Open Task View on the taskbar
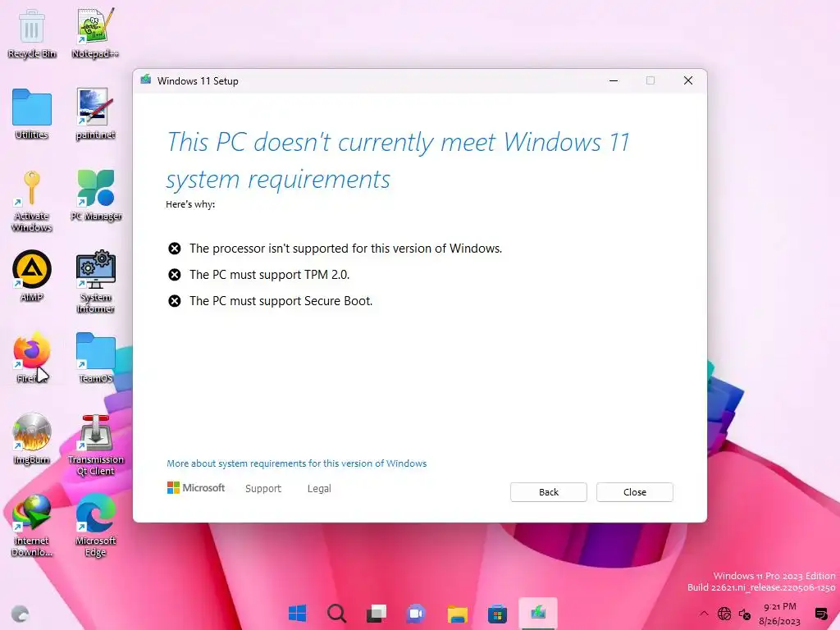The height and width of the screenshot is (630, 840). tap(376, 614)
